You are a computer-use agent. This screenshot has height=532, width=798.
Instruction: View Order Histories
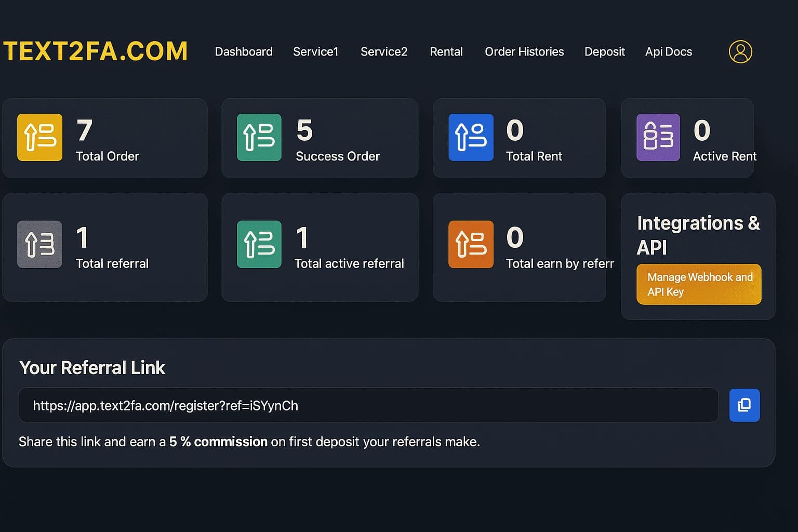click(x=524, y=51)
